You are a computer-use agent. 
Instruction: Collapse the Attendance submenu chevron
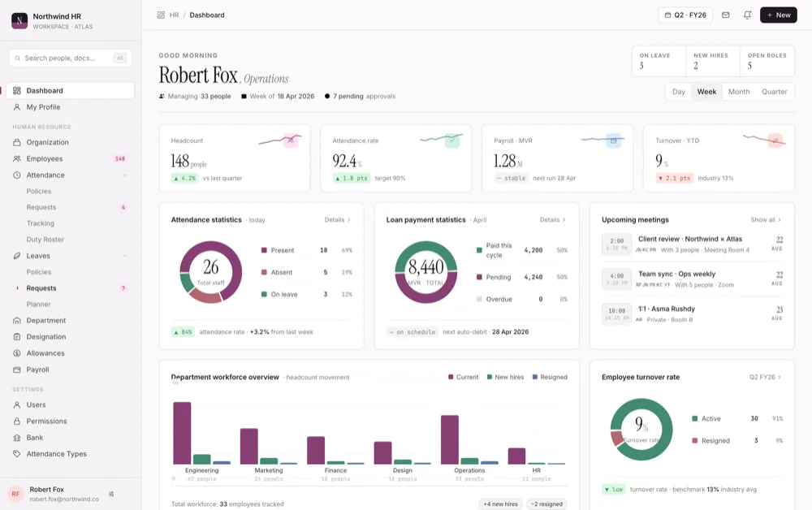[125, 175]
